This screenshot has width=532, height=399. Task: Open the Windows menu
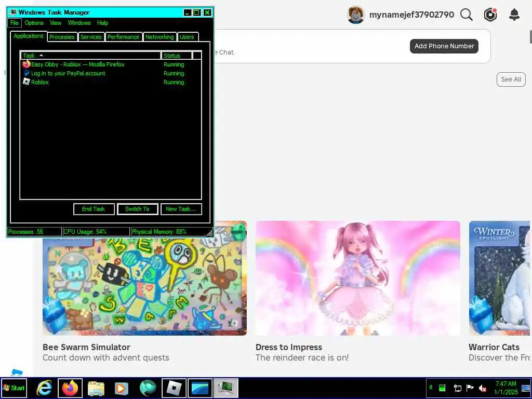79,23
